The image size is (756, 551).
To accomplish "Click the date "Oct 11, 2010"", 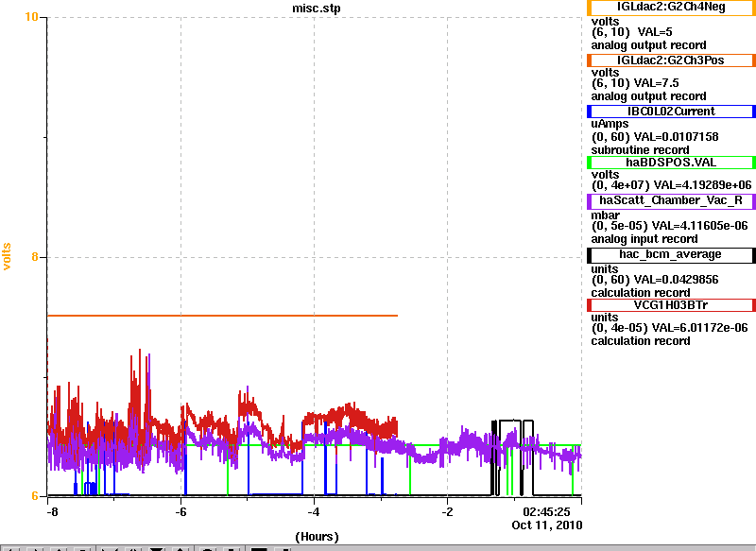I will click(x=547, y=525).
